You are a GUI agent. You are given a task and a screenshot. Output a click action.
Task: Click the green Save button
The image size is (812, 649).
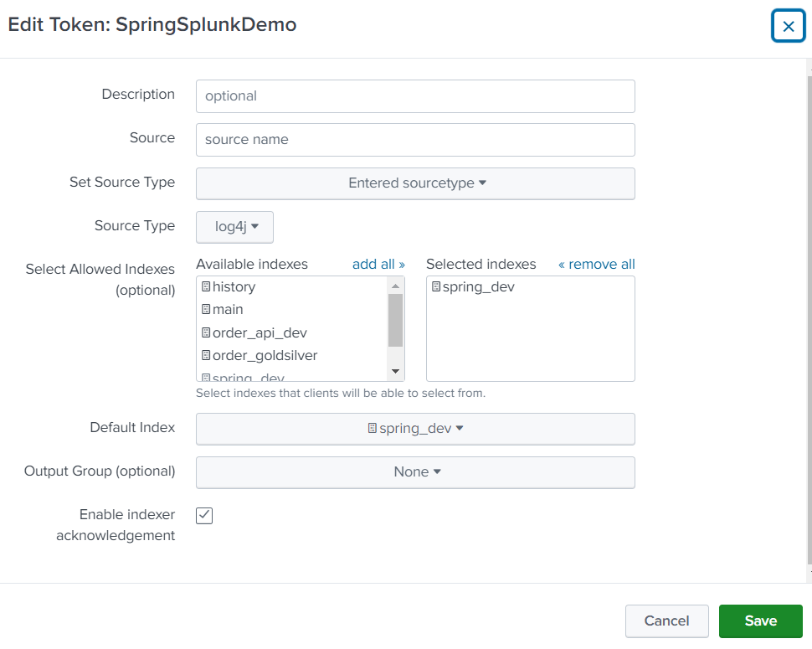[x=760, y=621]
